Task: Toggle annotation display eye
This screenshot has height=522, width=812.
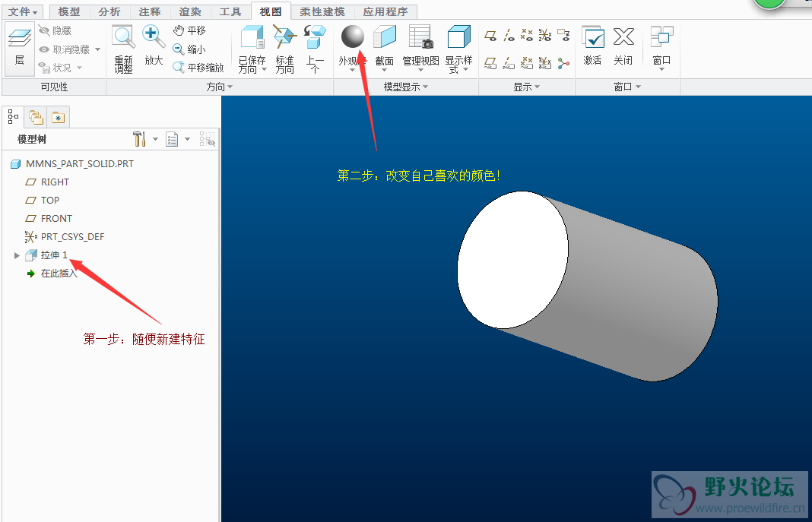Action: [564, 35]
